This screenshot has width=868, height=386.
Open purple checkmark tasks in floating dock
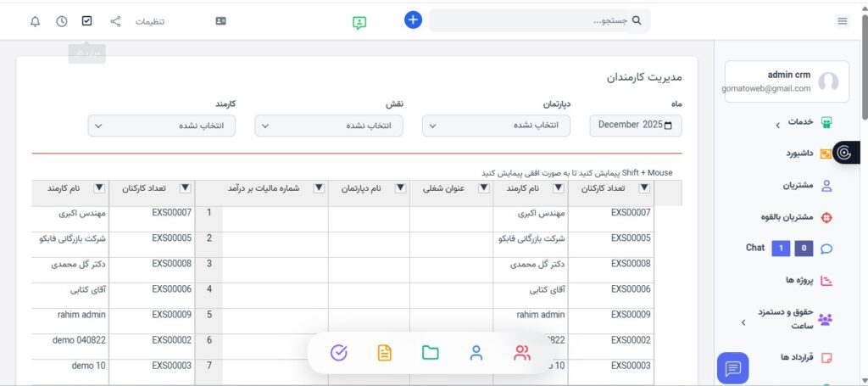tap(338, 353)
